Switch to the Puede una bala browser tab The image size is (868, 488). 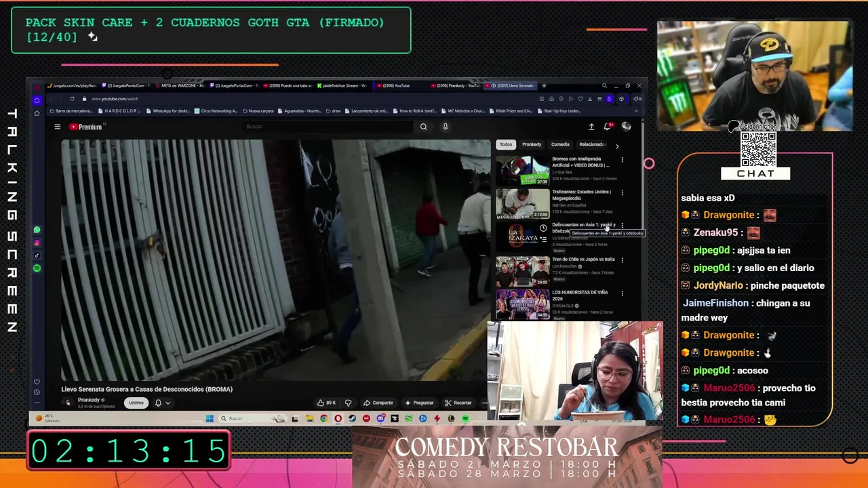(x=288, y=85)
